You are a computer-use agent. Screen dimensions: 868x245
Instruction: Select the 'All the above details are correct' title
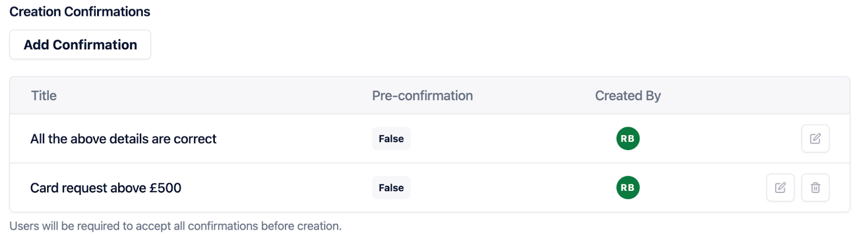(123, 139)
